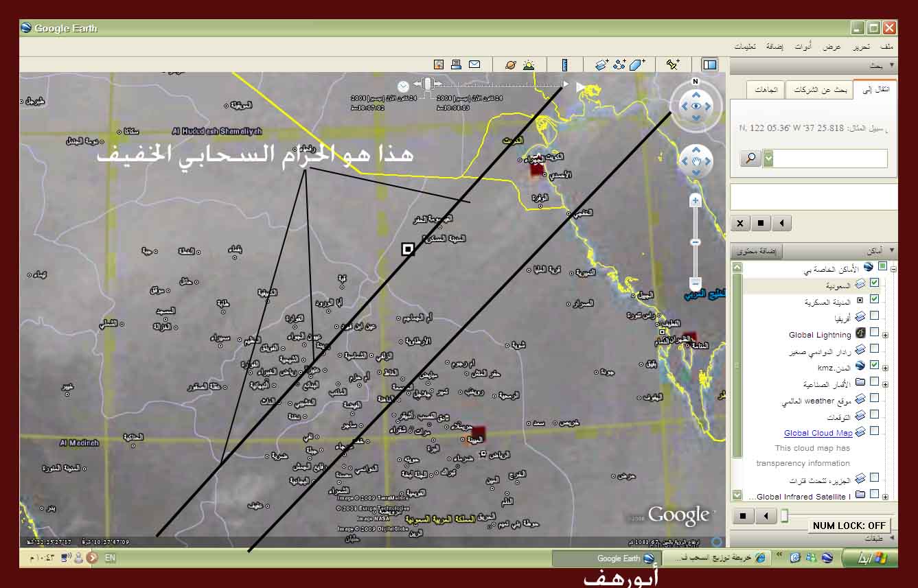
Task: Collapse the بحث search panel triangle
Action: (891, 66)
